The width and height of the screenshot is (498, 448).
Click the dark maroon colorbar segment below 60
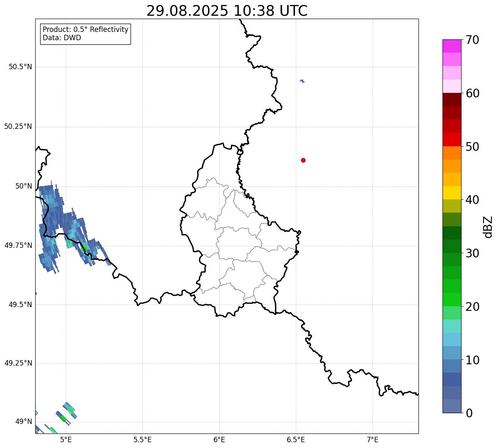click(x=452, y=99)
